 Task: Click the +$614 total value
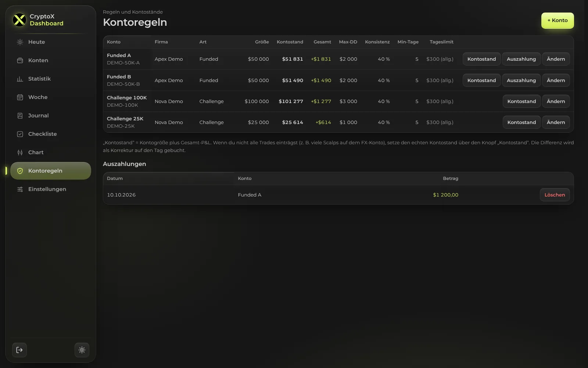pos(323,122)
